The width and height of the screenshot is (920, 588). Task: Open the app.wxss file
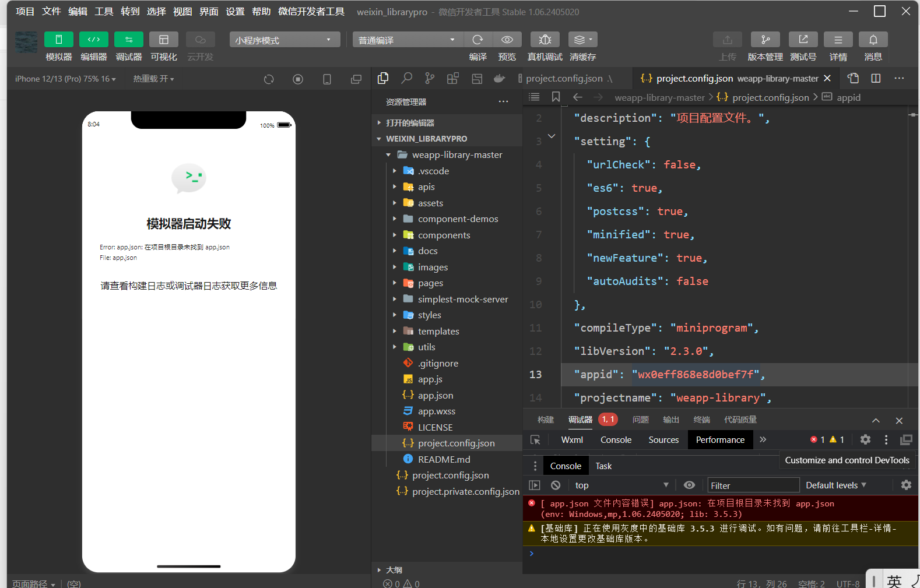click(447, 411)
